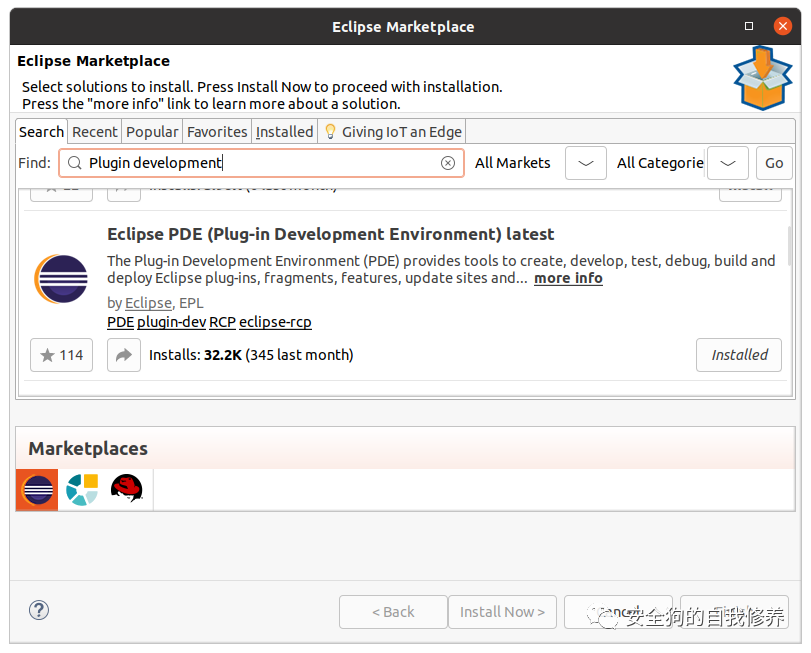Open the Eclipse author link
The image size is (811, 653).
point(148,303)
